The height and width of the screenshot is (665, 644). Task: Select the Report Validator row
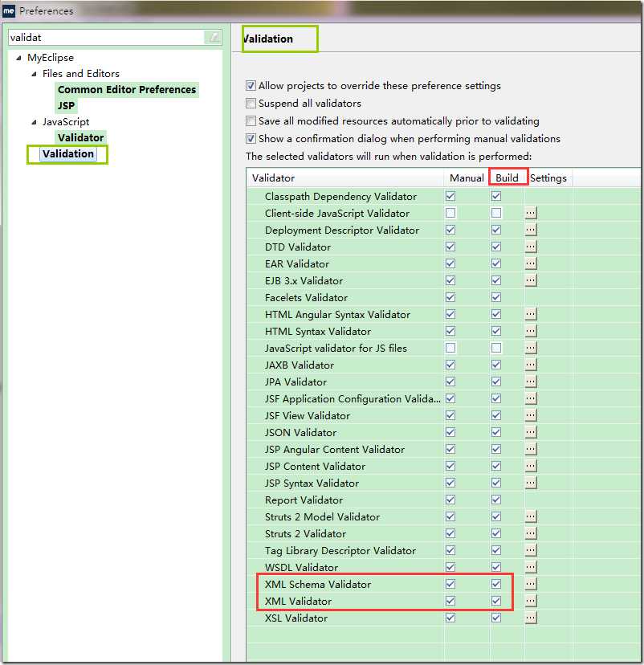point(443,500)
